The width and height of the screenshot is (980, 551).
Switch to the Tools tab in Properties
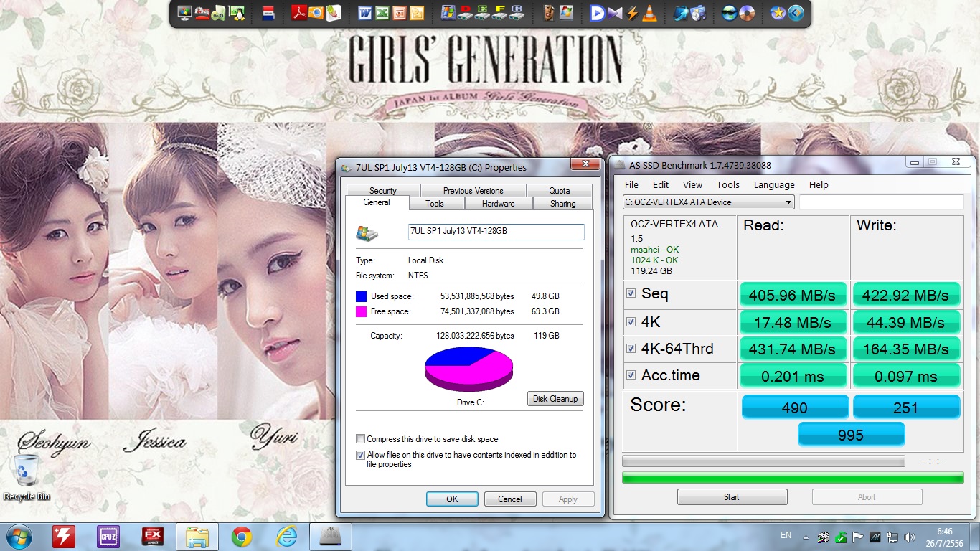435,204
